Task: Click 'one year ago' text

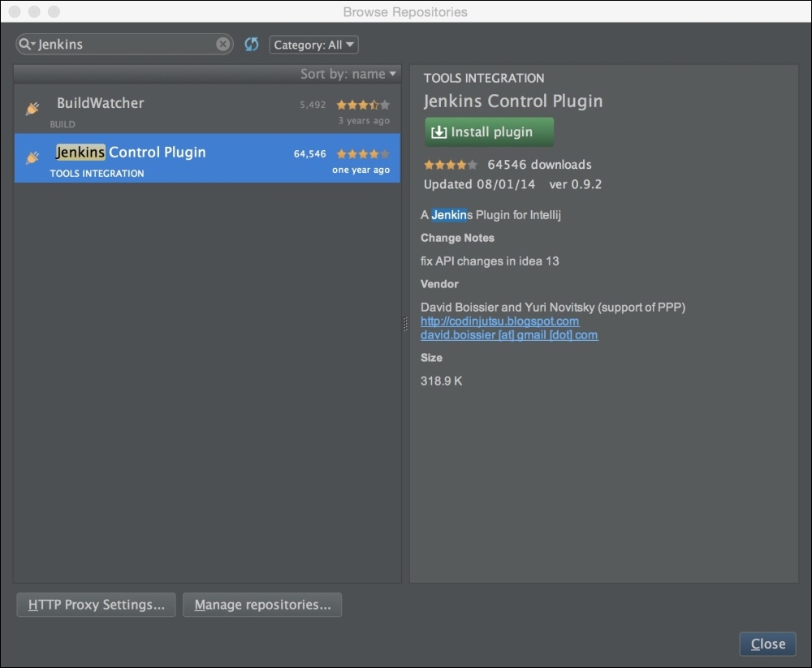Action: pyautogui.click(x=361, y=170)
